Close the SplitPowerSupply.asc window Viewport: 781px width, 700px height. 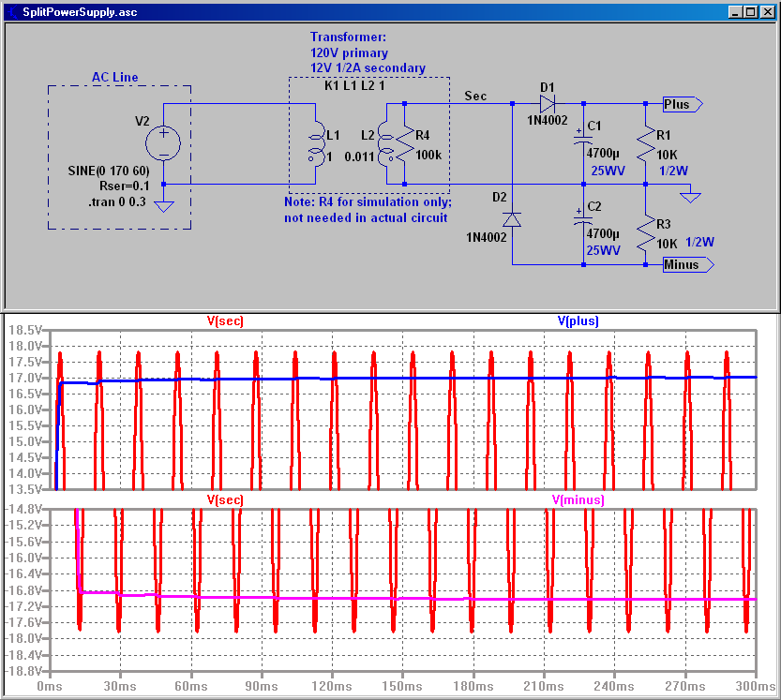click(768, 12)
